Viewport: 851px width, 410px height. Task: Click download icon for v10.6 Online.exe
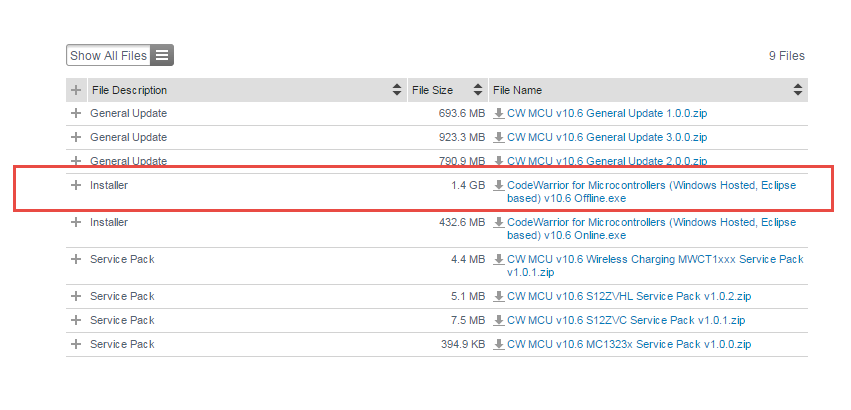[x=498, y=222]
